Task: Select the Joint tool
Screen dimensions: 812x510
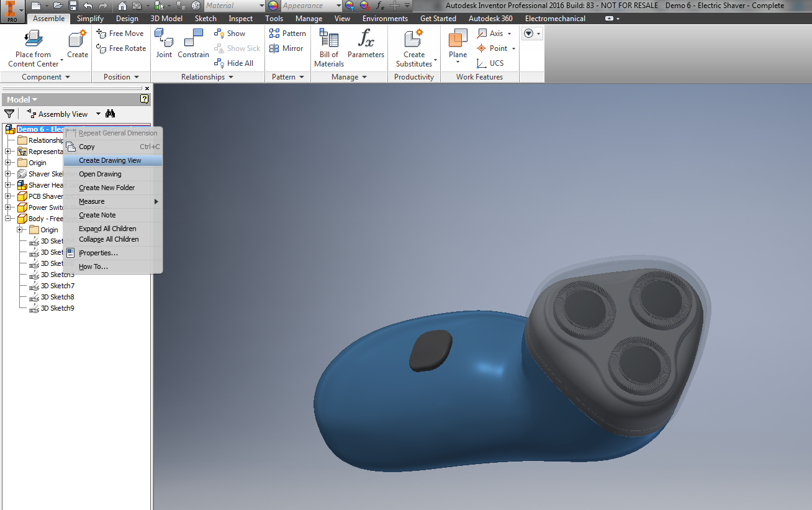Action: tap(164, 42)
